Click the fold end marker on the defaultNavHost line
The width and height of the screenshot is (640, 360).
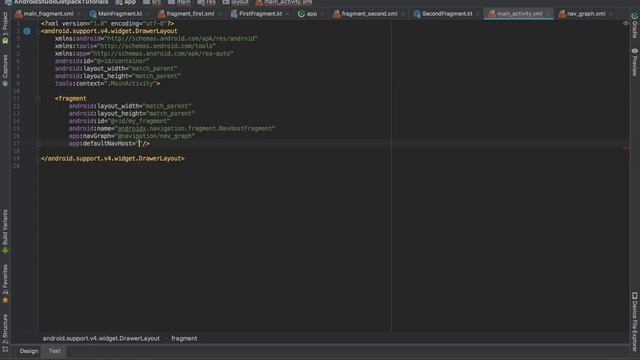tap(38, 144)
